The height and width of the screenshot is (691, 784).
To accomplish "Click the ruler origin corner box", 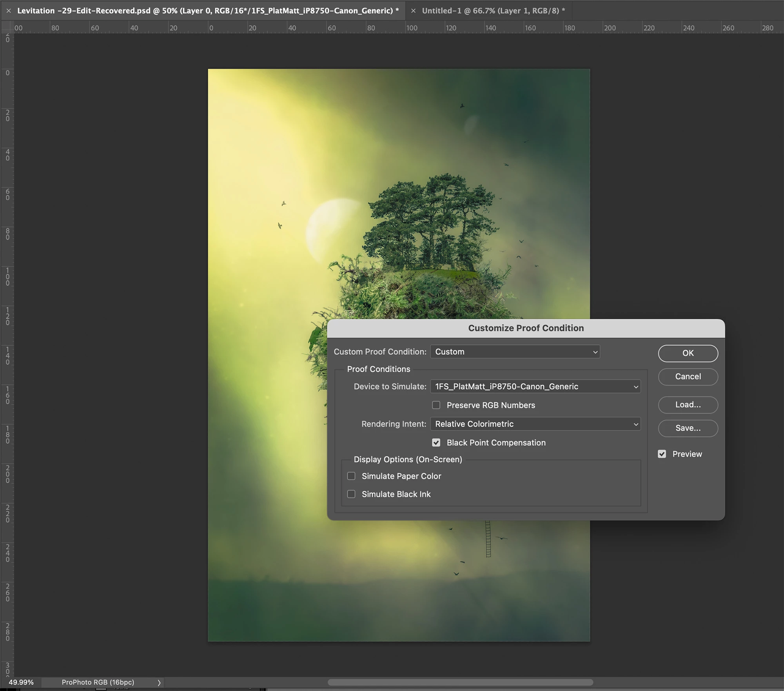I will point(7,27).
